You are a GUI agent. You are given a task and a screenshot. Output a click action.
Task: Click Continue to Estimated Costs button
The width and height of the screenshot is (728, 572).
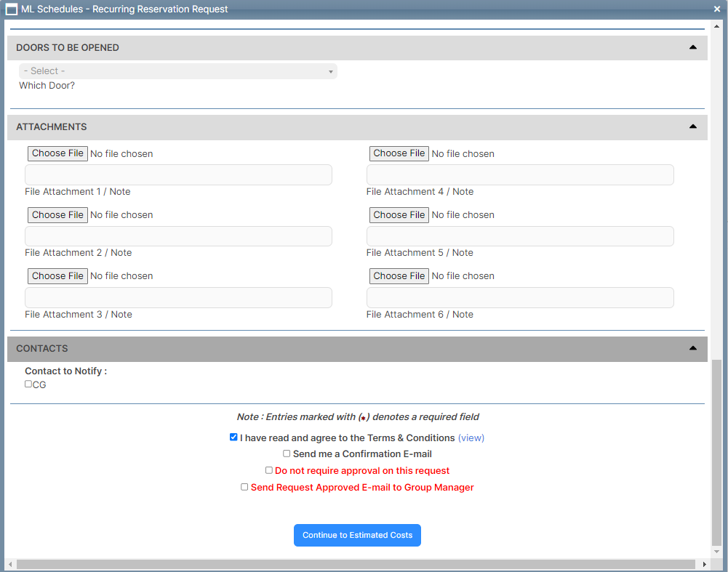point(358,536)
